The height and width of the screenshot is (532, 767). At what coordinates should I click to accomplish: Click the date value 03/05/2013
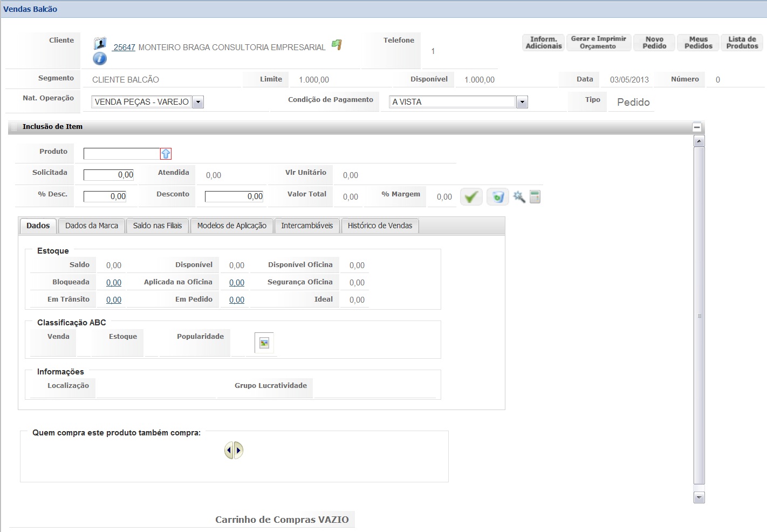pos(629,80)
